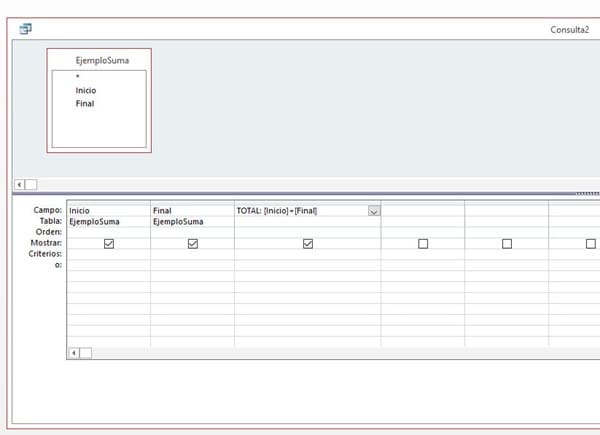Click the Mostrar row label
Viewport: 600px width, 435px height.
46,243
